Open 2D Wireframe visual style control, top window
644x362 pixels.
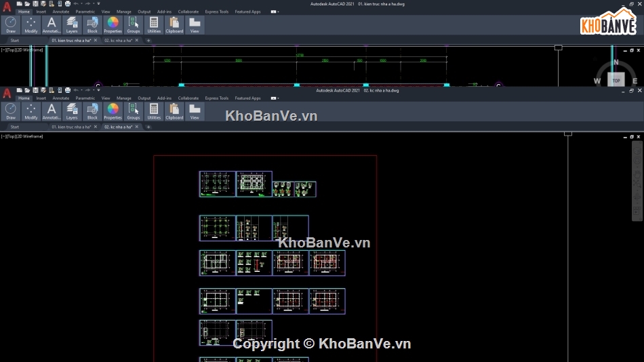tap(31, 49)
